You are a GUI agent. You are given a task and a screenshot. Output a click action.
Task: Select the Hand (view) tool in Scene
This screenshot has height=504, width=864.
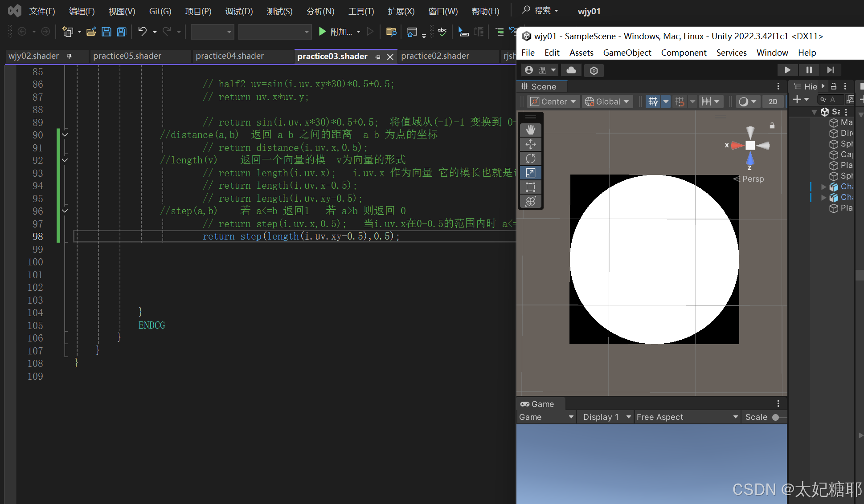click(x=530, y=130)
